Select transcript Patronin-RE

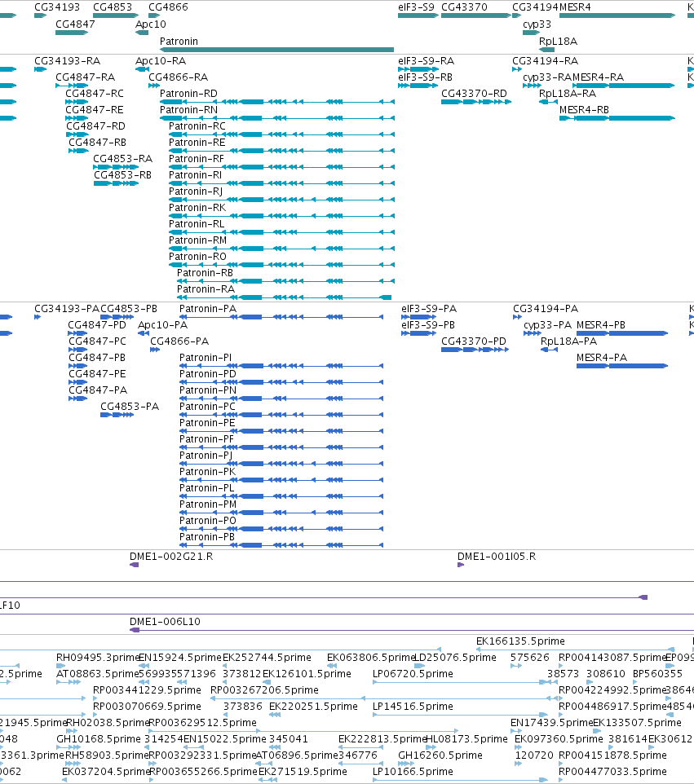(x=281, y=151)
